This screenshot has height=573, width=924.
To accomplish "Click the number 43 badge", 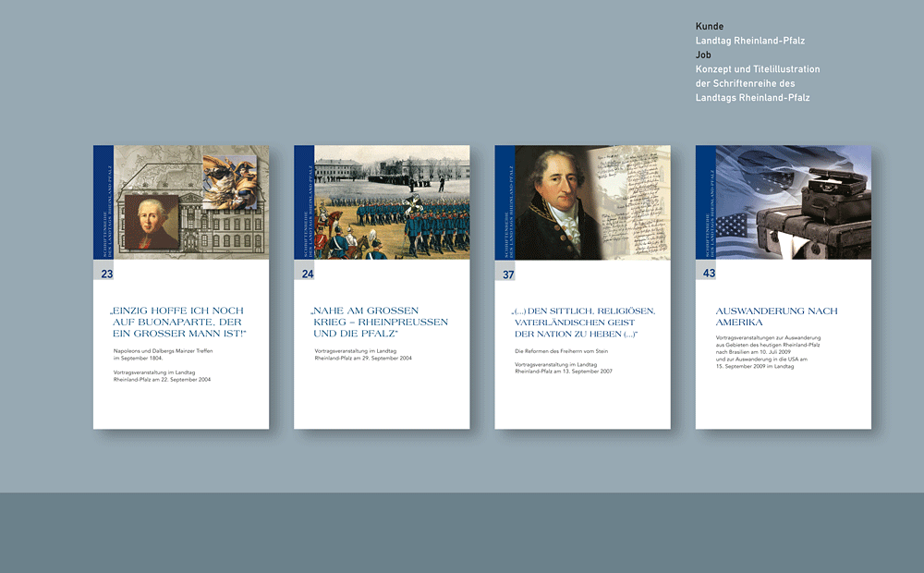I will (x=709, y=274).
